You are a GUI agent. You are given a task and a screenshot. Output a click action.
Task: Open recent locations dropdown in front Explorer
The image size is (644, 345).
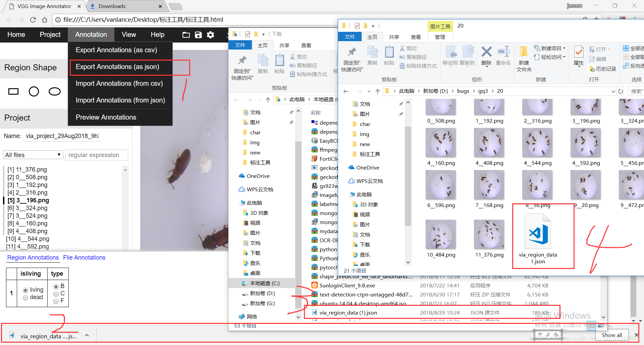(x=369, y=91)
